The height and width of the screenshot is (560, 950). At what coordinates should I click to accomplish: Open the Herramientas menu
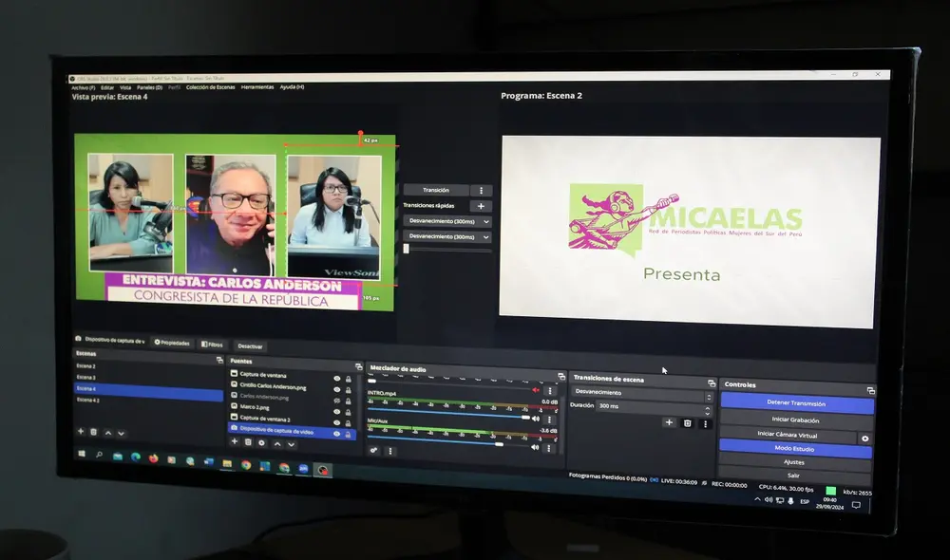tap(257, 87)
